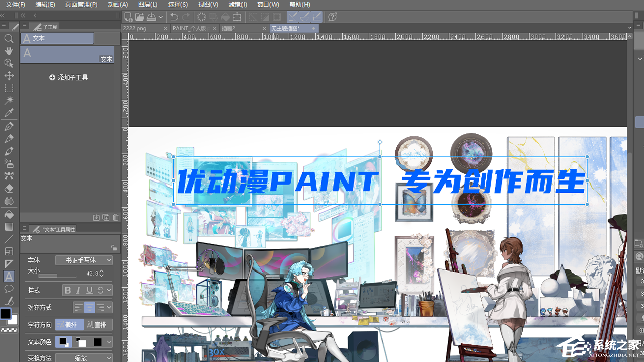Click the Help question mark button
Viewport: 644px width, 362px height.
(332, 17)
